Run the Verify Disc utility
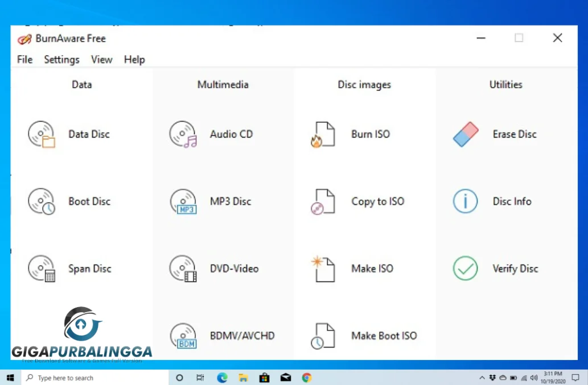 click(x=496, y=268)
